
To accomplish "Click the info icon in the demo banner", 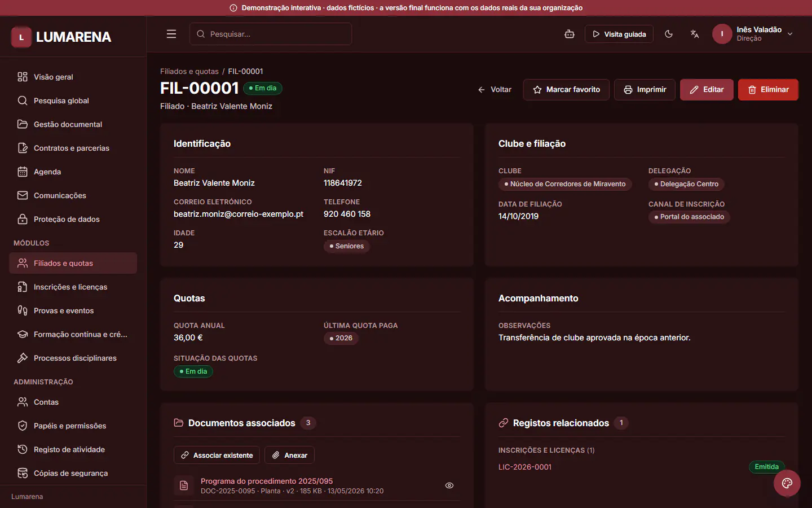I will (x=233, y=8).
